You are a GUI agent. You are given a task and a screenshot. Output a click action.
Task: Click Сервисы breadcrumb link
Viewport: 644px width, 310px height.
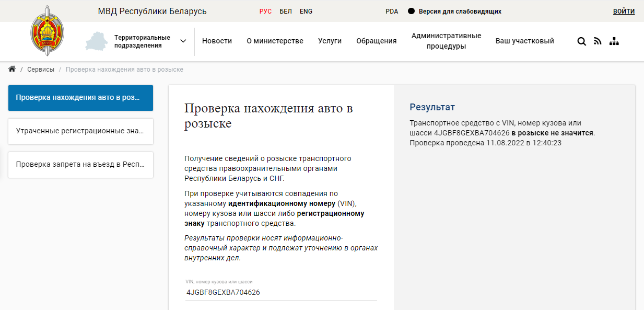pos(41,70)
